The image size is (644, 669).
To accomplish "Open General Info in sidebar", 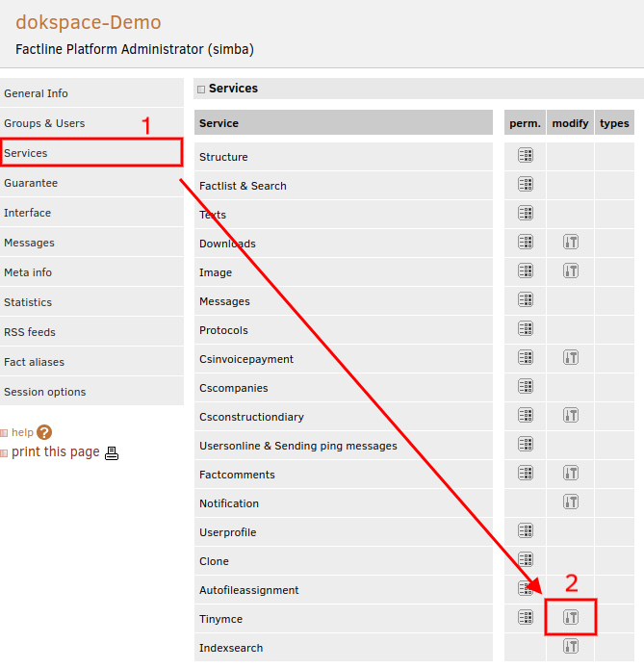I will (37, 93).
